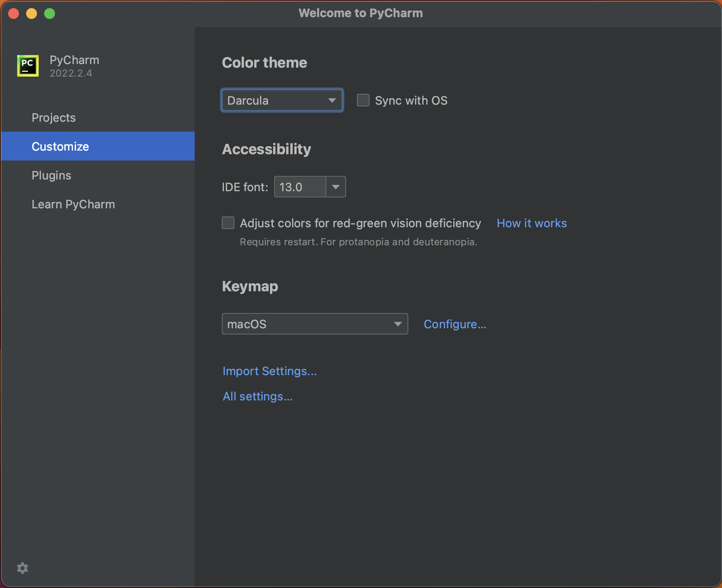The height and width of the screenshot is (588, 722).
Task: Maximize the window with green button
Action: tap(50, 14)
